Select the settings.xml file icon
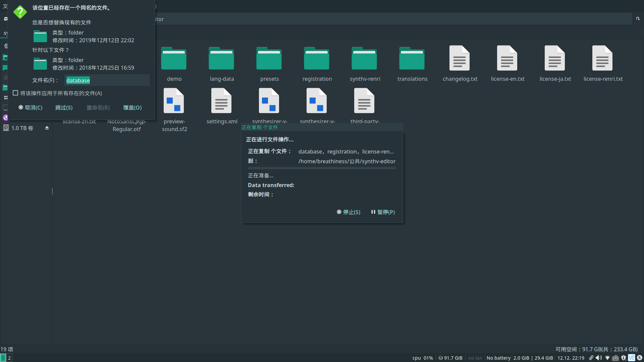The height and width of the screenshot is (362, 644). (x=221, y=101)
